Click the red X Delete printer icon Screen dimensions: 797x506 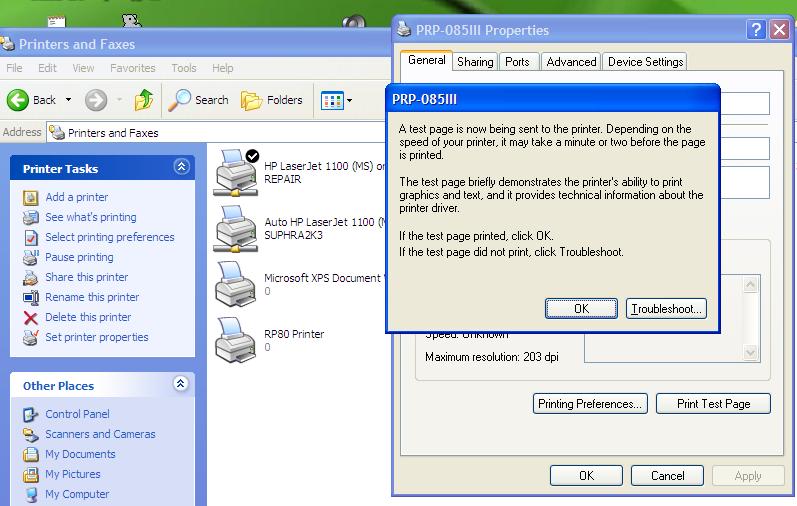(x=30, y=317)
